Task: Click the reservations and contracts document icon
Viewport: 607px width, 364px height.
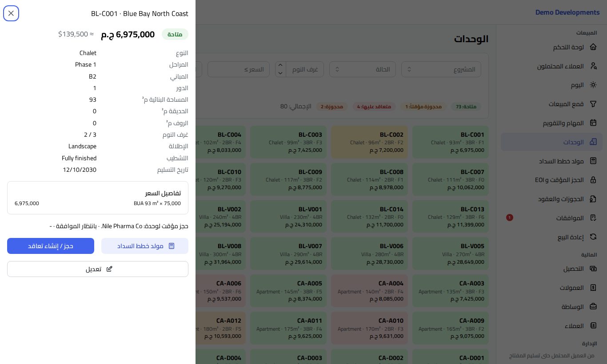Action: pos(593,199)
